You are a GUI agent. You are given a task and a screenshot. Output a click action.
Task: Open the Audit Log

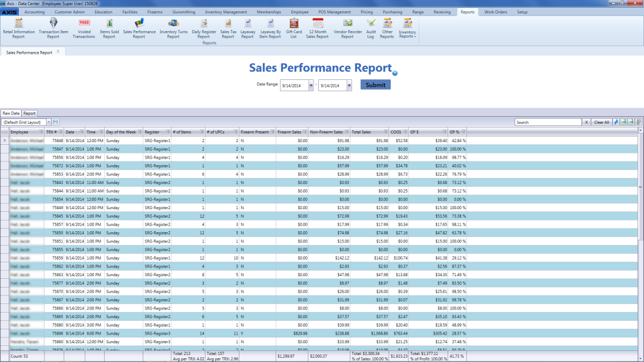pyautogui.click(x=371, y=28)
